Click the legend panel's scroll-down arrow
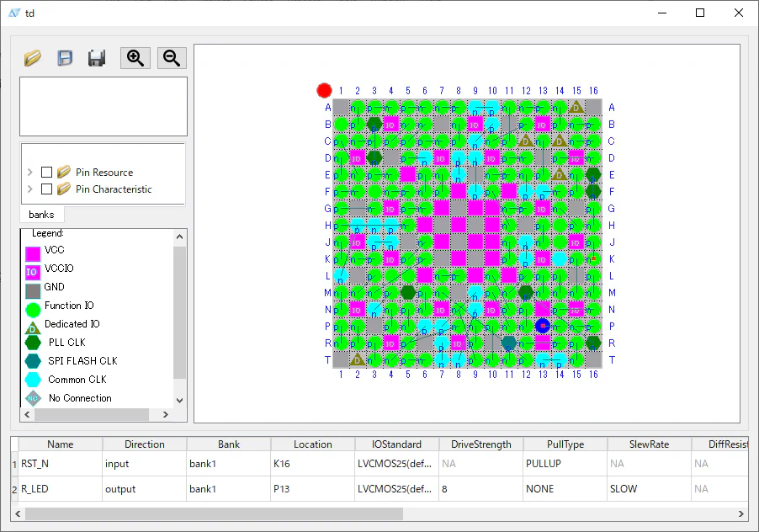The image size is (759, 532). tap(179, 401)
